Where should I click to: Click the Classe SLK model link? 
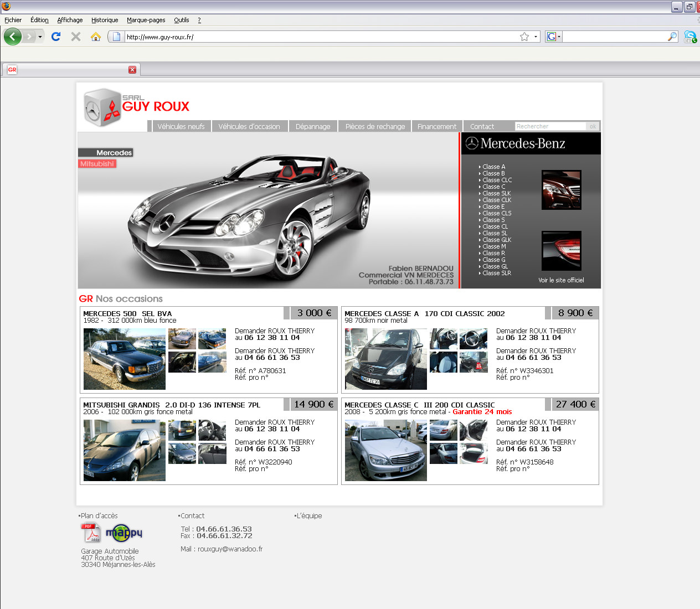click(x=496, y=193)
